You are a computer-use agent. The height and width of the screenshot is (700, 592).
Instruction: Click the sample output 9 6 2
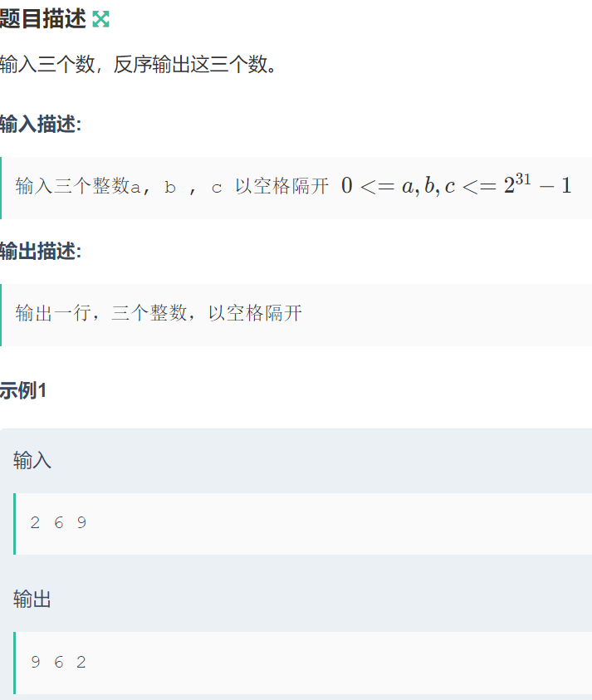pyautogui.click(x=58, y=662)
